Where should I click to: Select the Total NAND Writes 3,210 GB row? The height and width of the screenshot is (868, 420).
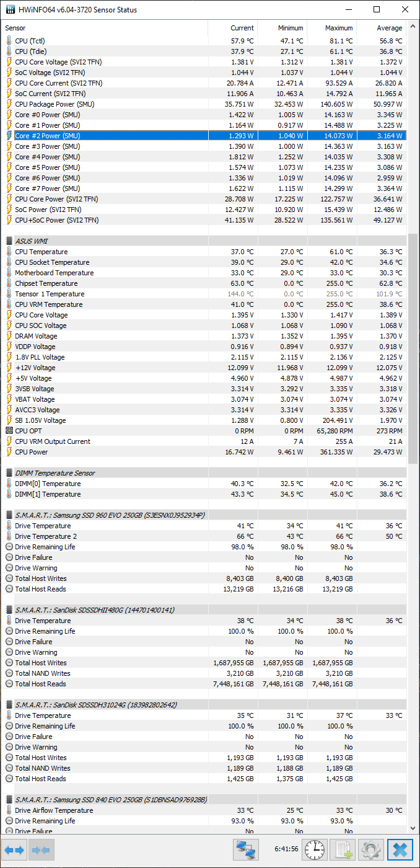204,673
